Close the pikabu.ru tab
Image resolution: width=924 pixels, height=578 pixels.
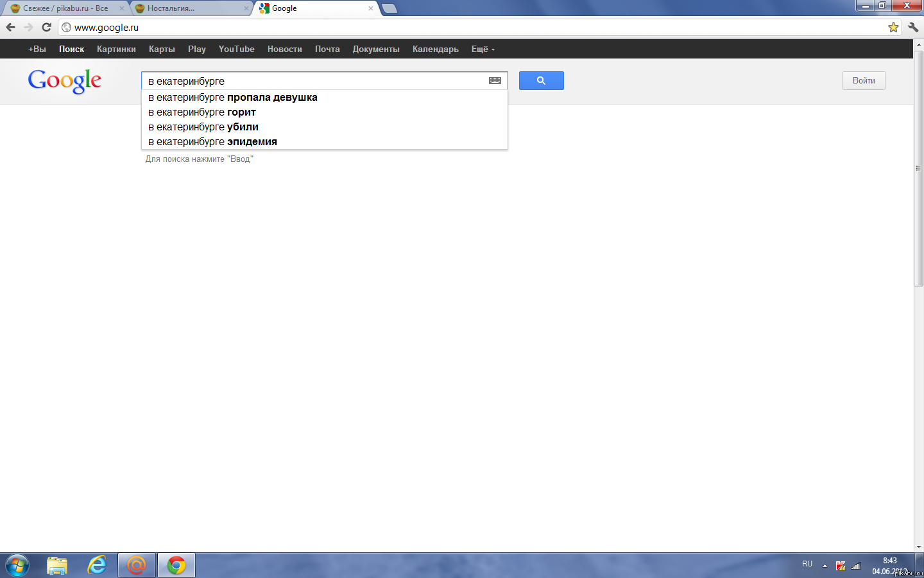(121, 8)
